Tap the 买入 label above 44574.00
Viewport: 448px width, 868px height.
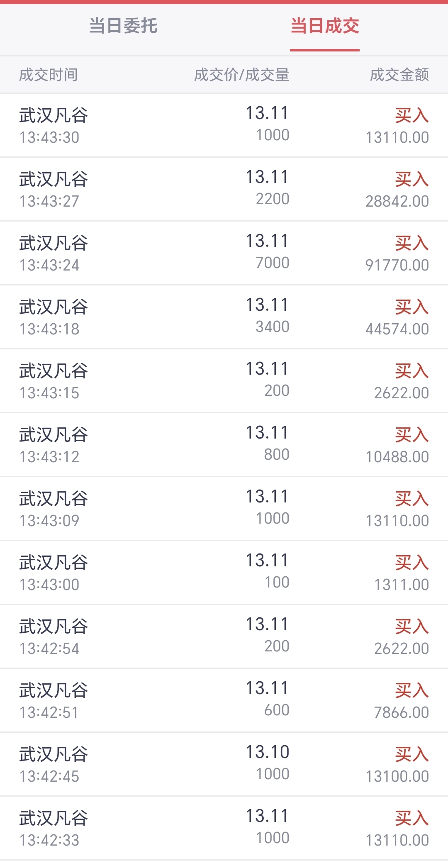coord(412,307)
